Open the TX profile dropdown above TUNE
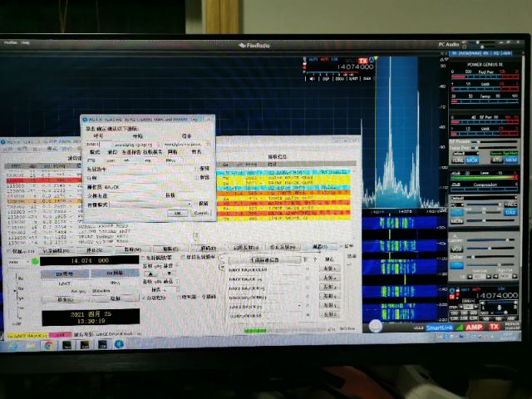The width and height of the screenshot is (532, 399). coord(465,153)
